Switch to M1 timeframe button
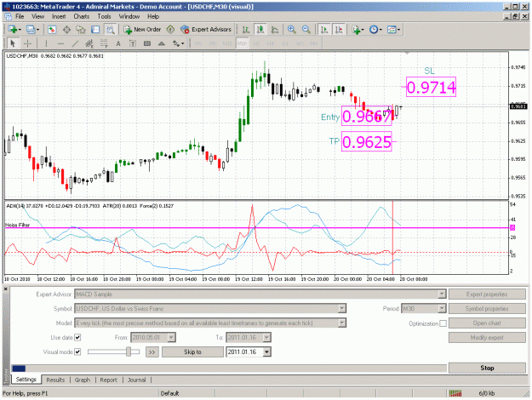532x400 pixels. coord(198,43)
